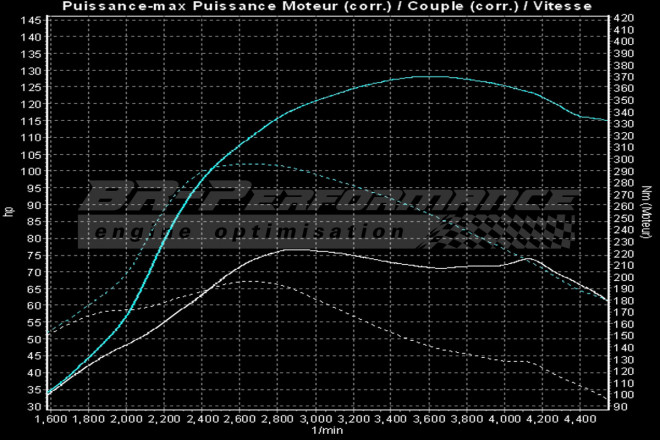The image size is (660, 440).
Task: Click the 145 value on hp axis
Action: coord(30,20)
